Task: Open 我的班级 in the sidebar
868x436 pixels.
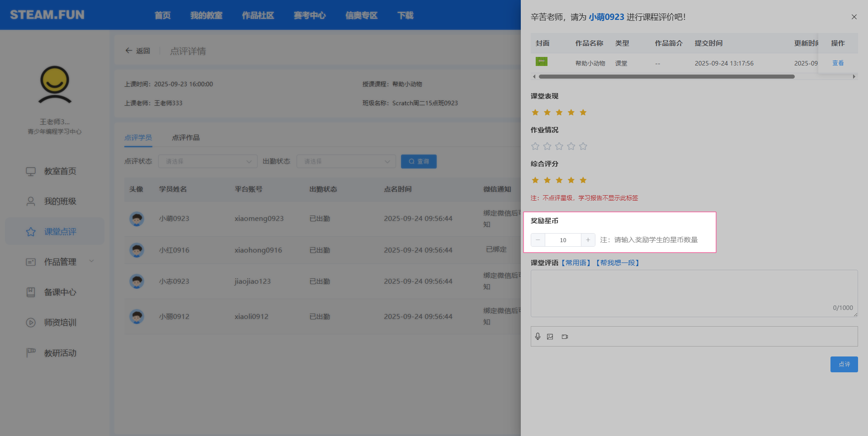Action: (60, 202)
